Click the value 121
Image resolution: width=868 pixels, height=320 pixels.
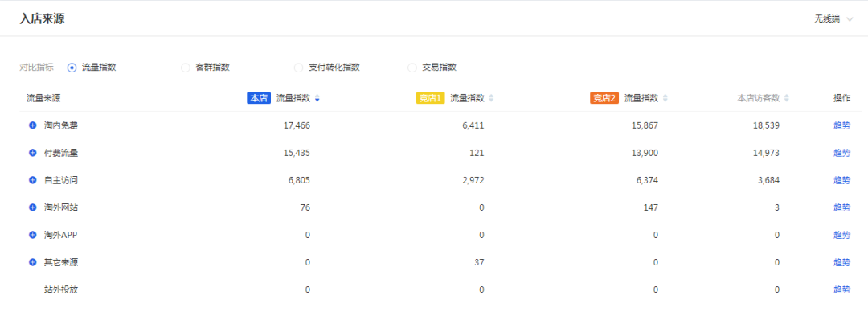[477, 153]
